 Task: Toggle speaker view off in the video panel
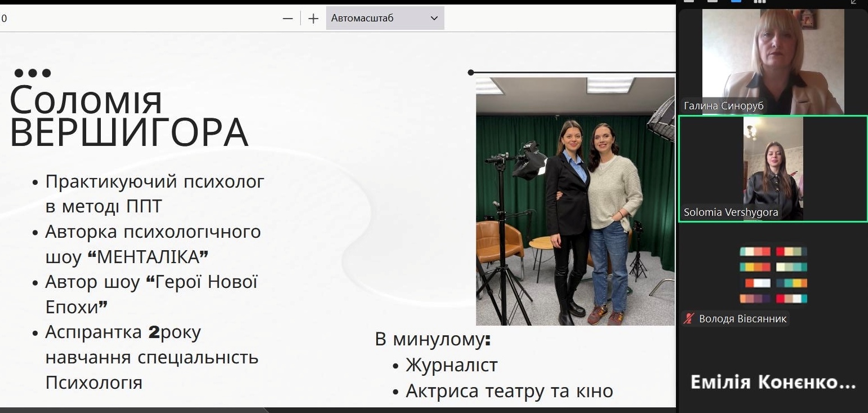pos(736,2)
